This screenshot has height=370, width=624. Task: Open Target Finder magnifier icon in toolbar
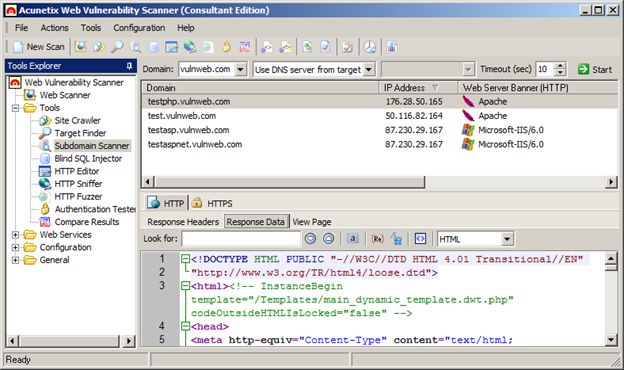117,47
